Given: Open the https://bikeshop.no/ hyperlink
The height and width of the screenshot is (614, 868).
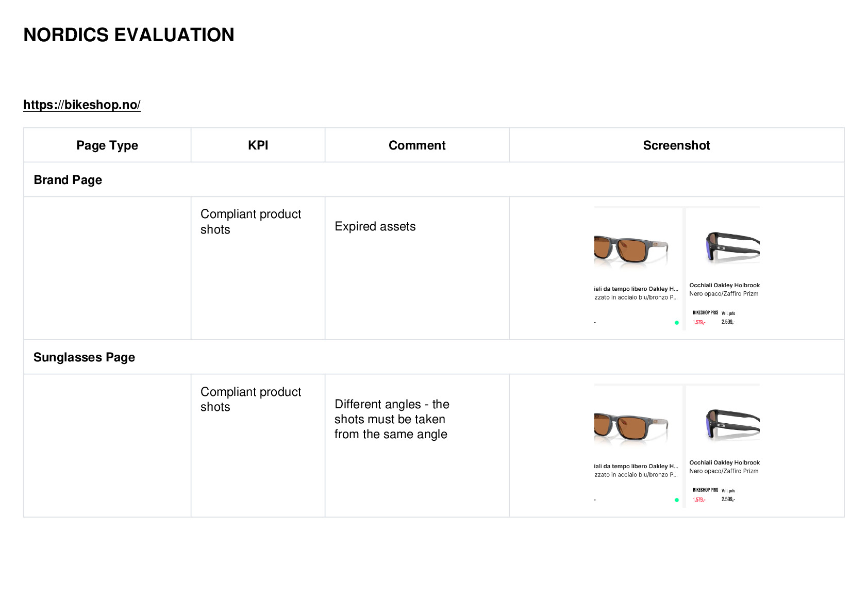Looking at the screenshot, I should click(82, 105).
